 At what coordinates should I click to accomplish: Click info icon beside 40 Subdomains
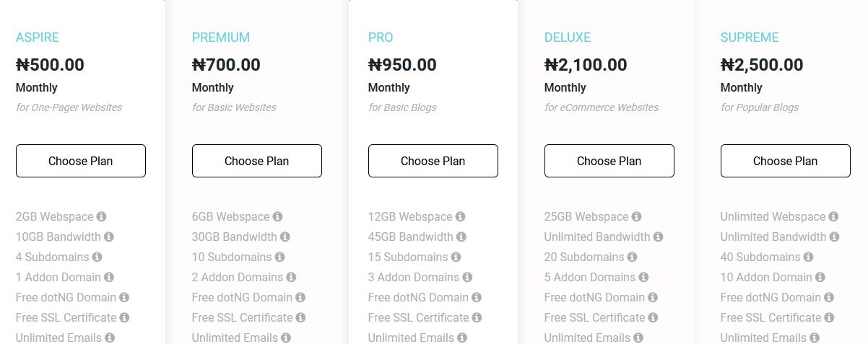pyautogui.click(x=809, y=257)
